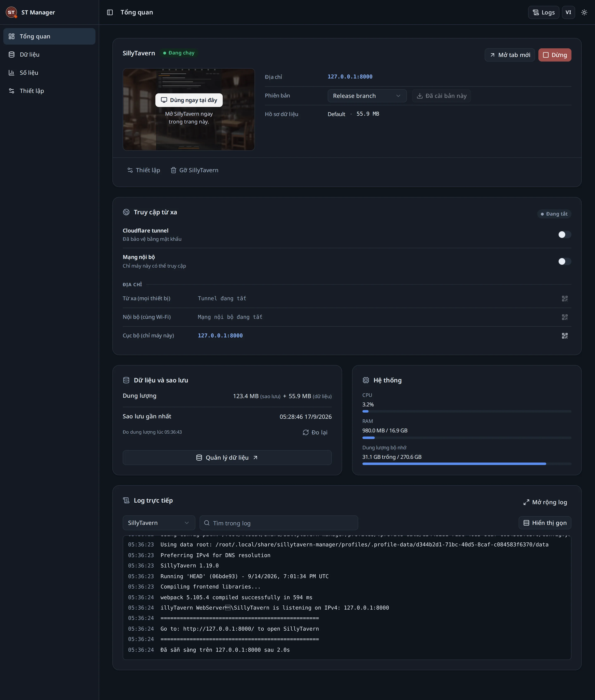Click the SillyTavern preview thumbnail
The image size is (595, 700).
coord(189,109)
